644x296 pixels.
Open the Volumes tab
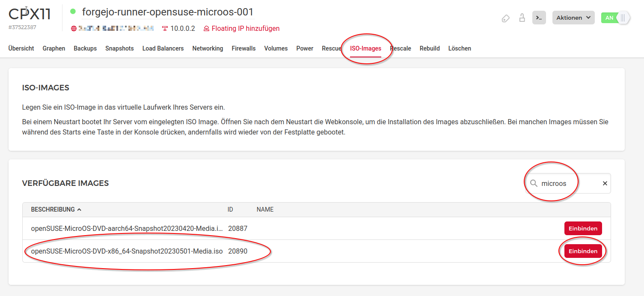[276, 48]
